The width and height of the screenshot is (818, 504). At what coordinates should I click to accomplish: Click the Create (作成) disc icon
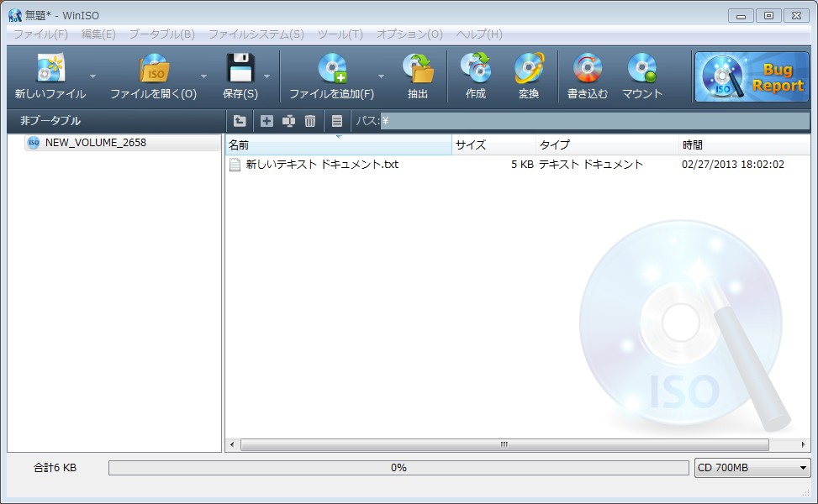[476, 68]
